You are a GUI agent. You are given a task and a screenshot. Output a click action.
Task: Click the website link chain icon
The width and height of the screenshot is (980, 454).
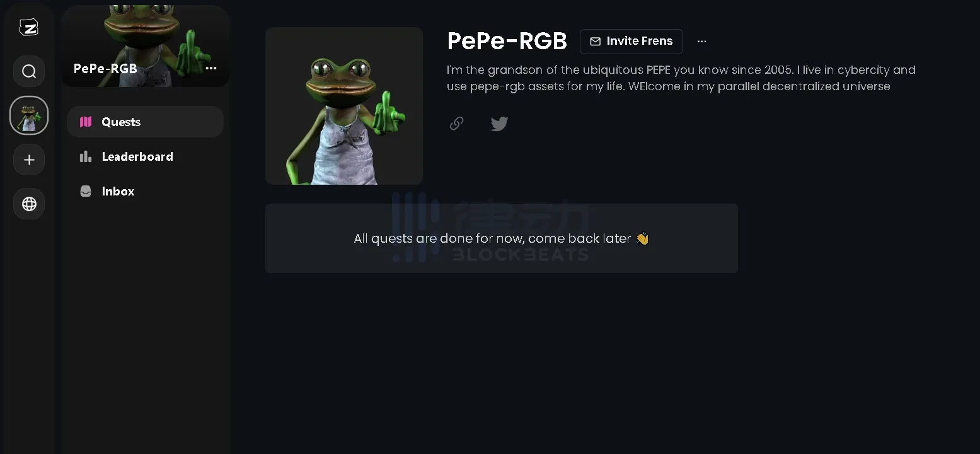[x=457, y=124]
